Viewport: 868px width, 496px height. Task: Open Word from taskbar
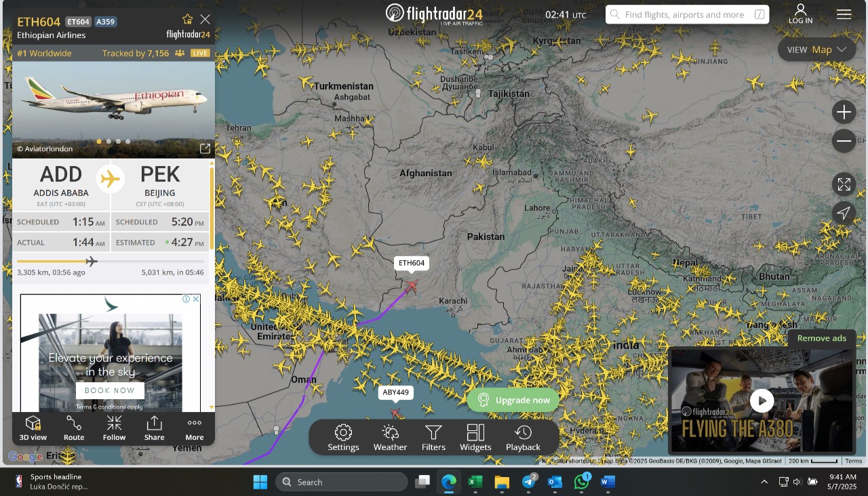pyautogui.click(x=608, y=482)
